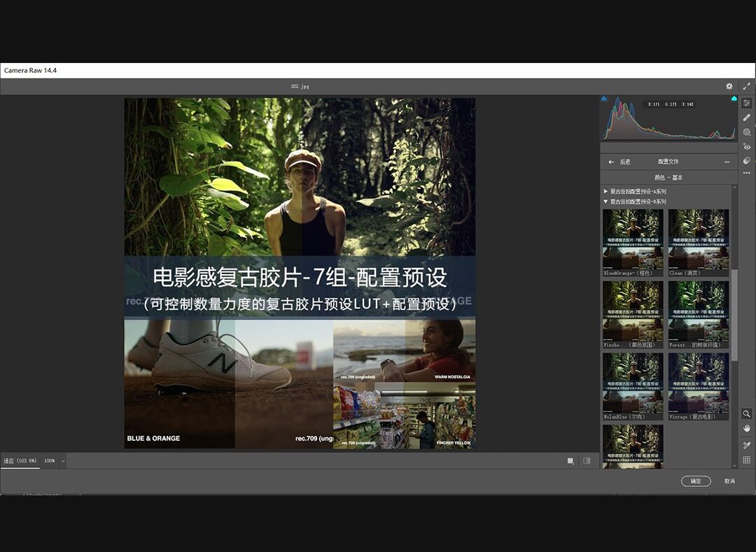Confirm with the 确定 button

click(x=696, y=481)
